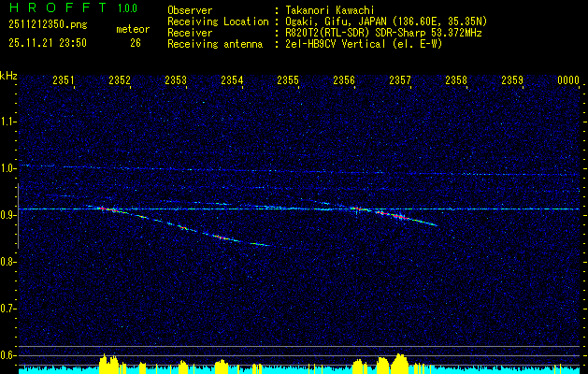Image resolution: width=588 pixels, height=374 pixels.
Task: Click the 0.6 kHz frequency label
Action: [x=8, y=355]
